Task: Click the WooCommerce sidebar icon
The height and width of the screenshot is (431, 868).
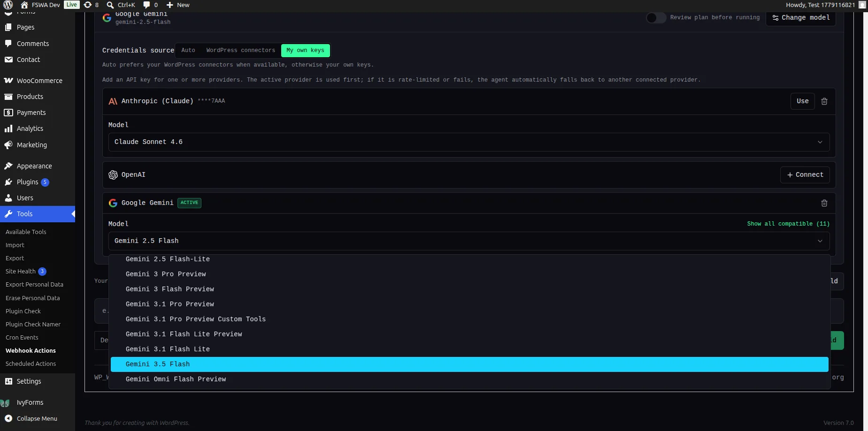Action: tap(8, 80)
